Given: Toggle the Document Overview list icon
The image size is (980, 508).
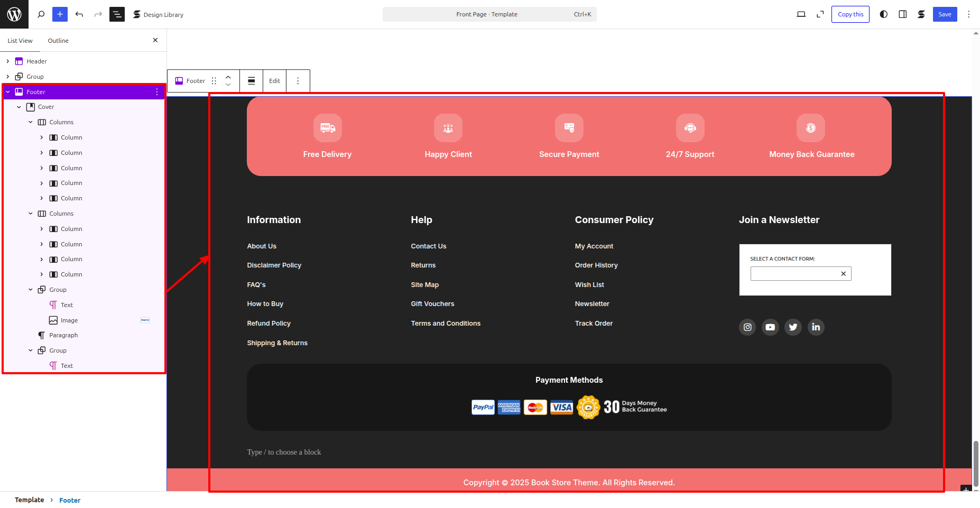Looking at the screenshot, I should (x=117, y=14).
